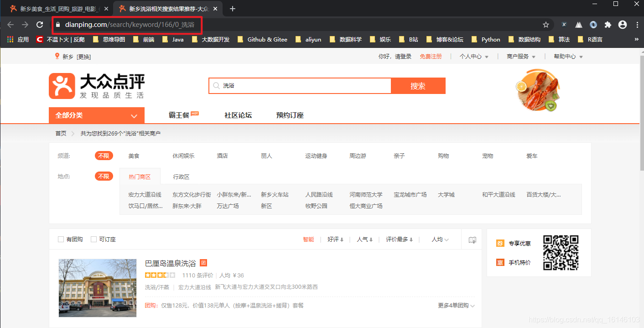Open the Chrome extensions puzzle icon

(608, 25)
